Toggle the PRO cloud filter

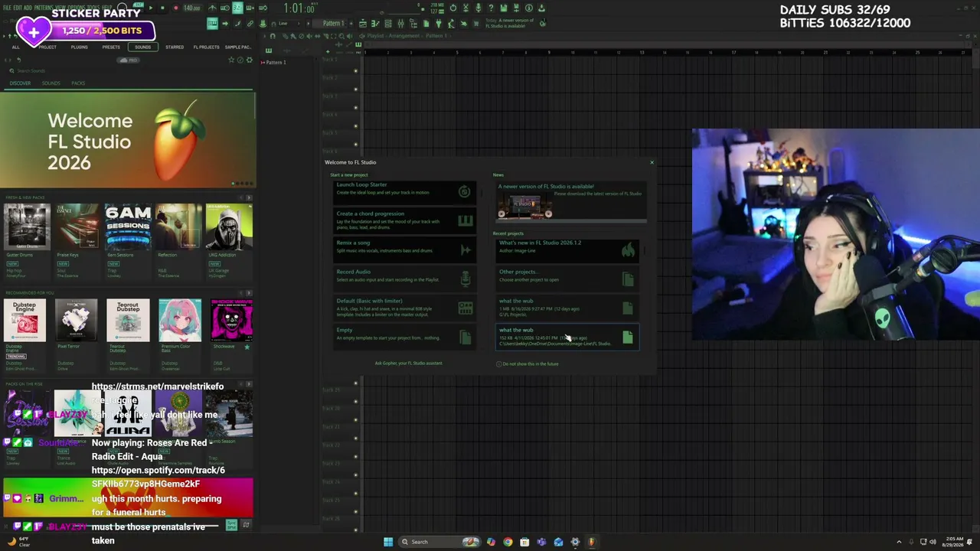pos(129,60)
